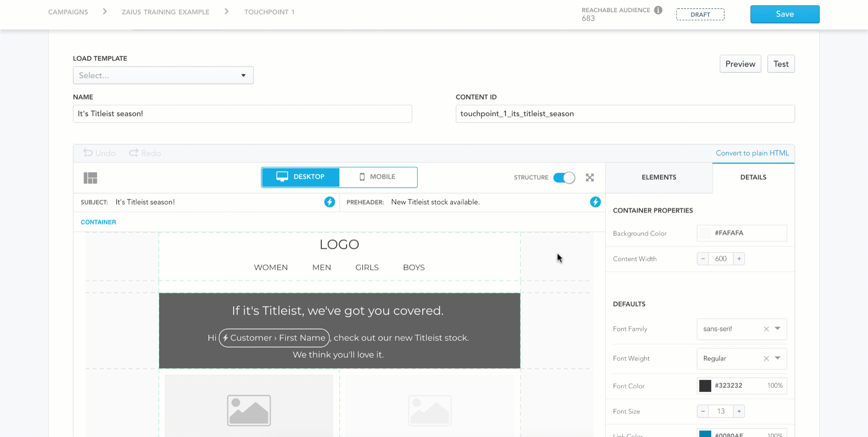The width and height of the screenshot is (868, 437).
Task: Open the Elements tab
Action: click(659, 177)
